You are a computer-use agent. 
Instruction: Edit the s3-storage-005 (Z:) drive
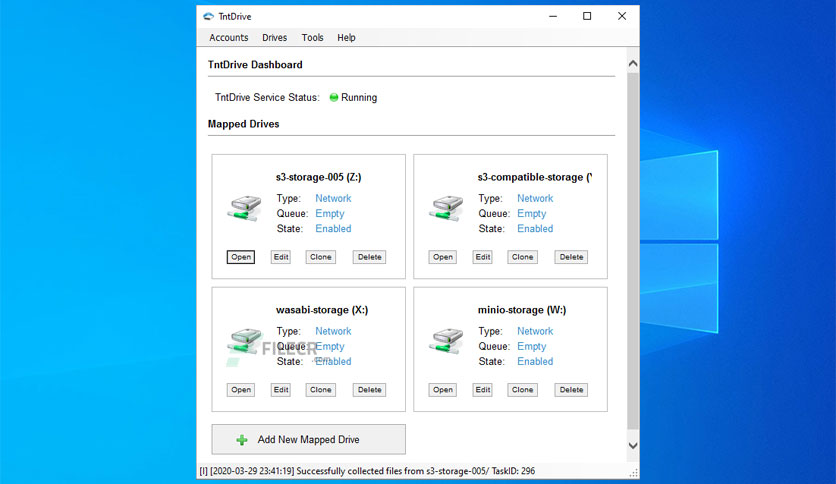click(x=281, y=257)
